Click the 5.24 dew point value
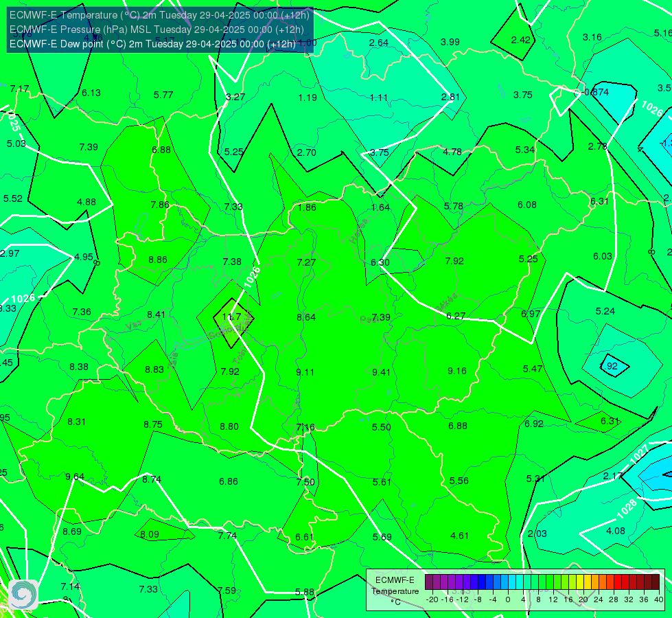Screen dimensions: 672x618 pyautogui.click(x=605, y=311)
